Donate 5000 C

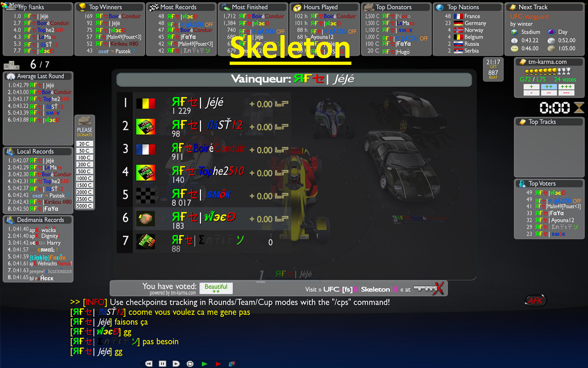85,206
